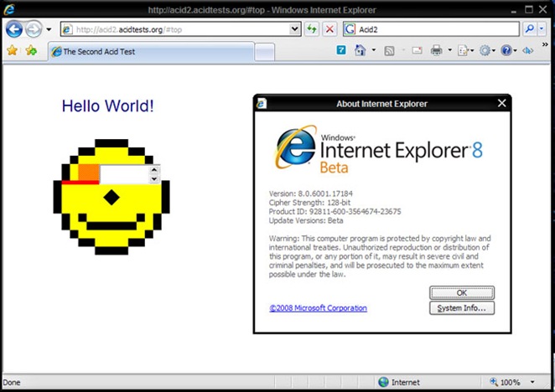This screenshot has height=392, width=555.
Task: Open the Page menu icon
Action: [x=465, y=50]
